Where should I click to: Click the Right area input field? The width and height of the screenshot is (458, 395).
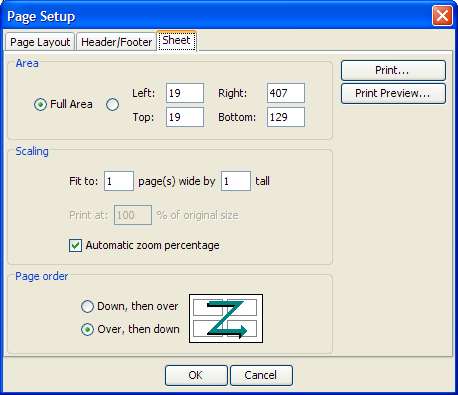[286, 93]
